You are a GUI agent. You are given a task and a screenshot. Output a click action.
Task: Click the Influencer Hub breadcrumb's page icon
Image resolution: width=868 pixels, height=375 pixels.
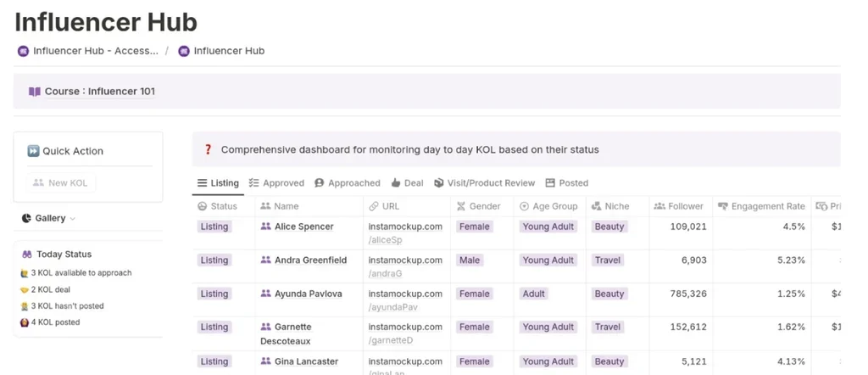point(184,51)
